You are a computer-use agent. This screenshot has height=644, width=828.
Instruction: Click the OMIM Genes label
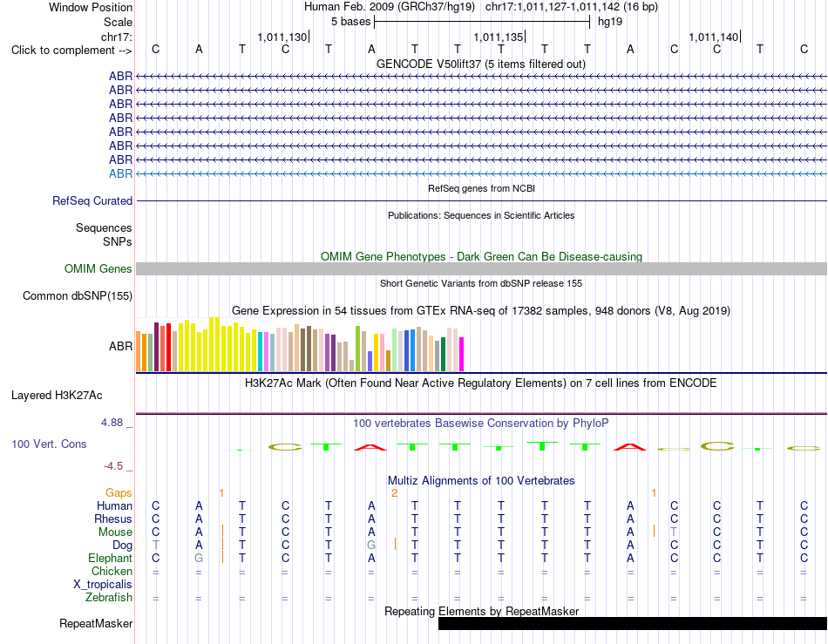[x=98, y=268]
